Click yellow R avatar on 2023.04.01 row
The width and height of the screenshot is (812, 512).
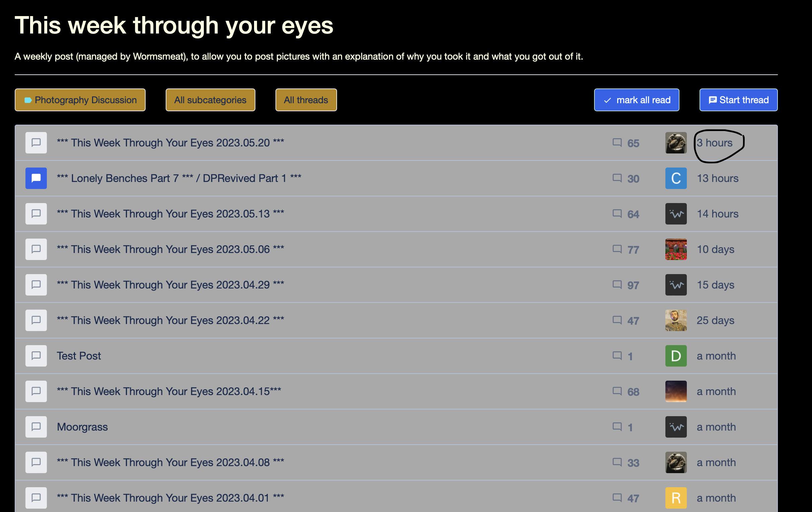tap(676, 498)
